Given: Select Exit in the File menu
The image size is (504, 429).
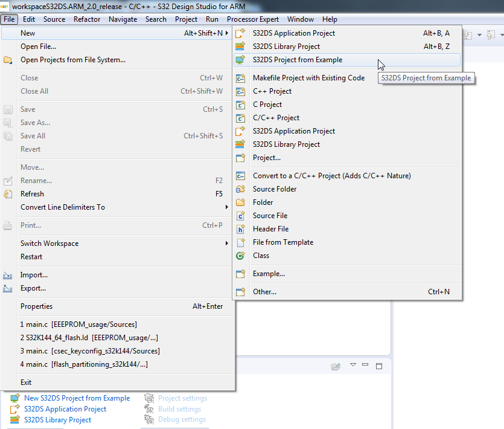Looking at the screenshot, I should pyautogui.click(x=117, y=382).
